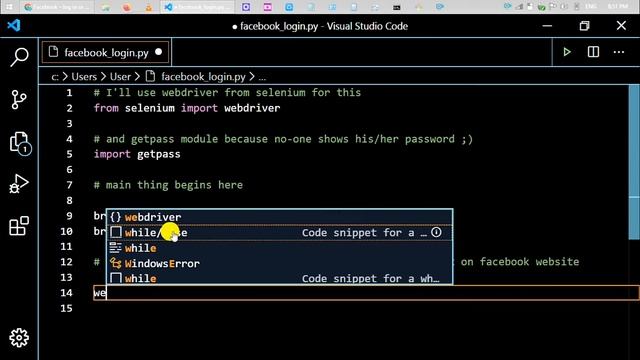
Task: Click the word 'getpass' on line 5
Action: point(158,154)
